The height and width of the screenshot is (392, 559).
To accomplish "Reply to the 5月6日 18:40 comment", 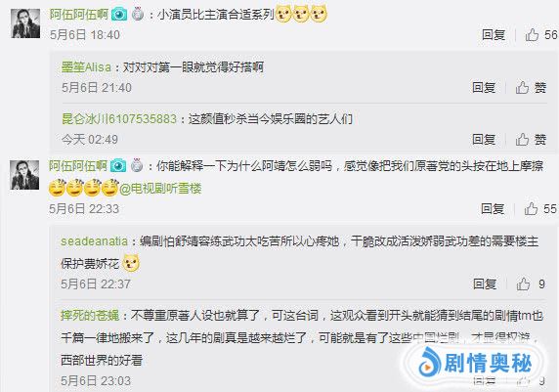I will [x=494, y=34].
